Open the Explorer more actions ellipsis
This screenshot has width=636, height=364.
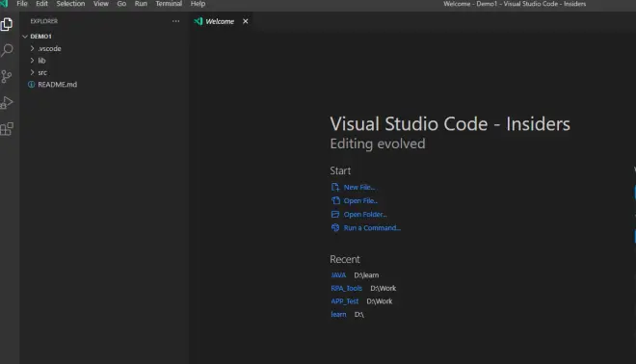(x=175, y=21)
